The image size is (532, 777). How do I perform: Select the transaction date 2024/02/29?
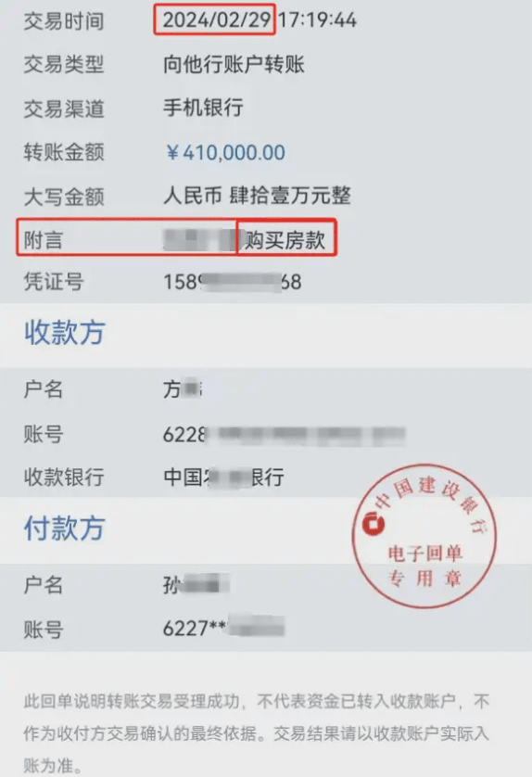217,19
